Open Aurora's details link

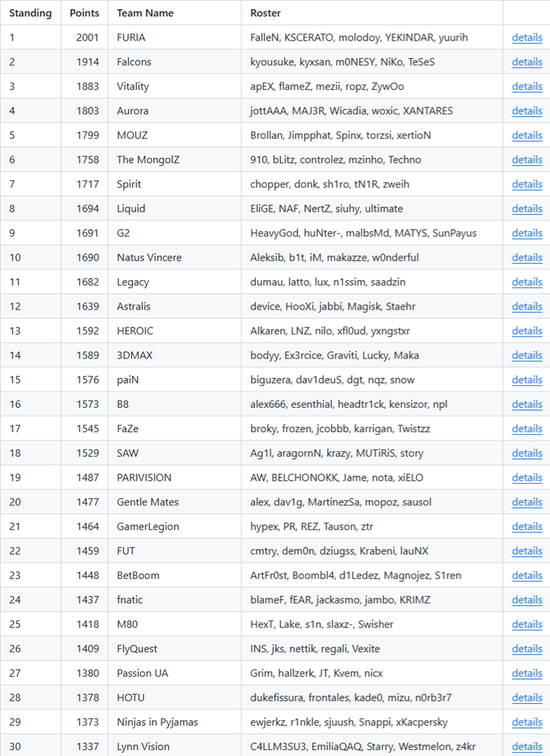tap(527, 111)
